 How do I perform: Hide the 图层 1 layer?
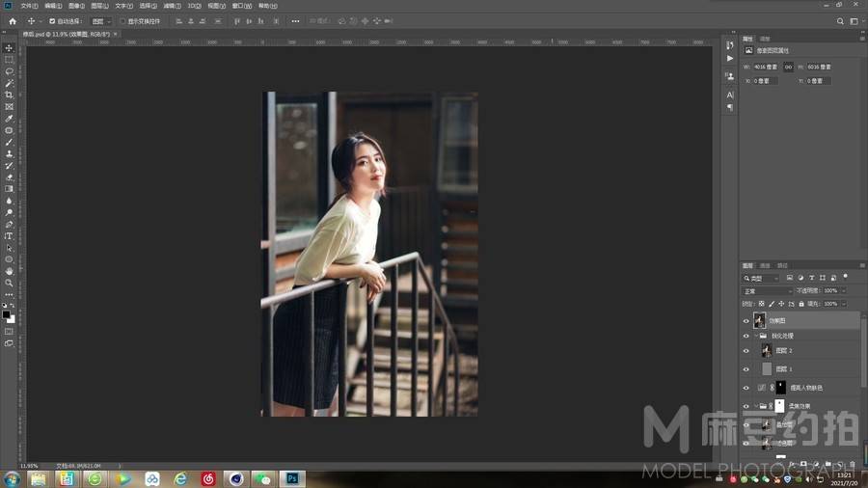[746, 369]
